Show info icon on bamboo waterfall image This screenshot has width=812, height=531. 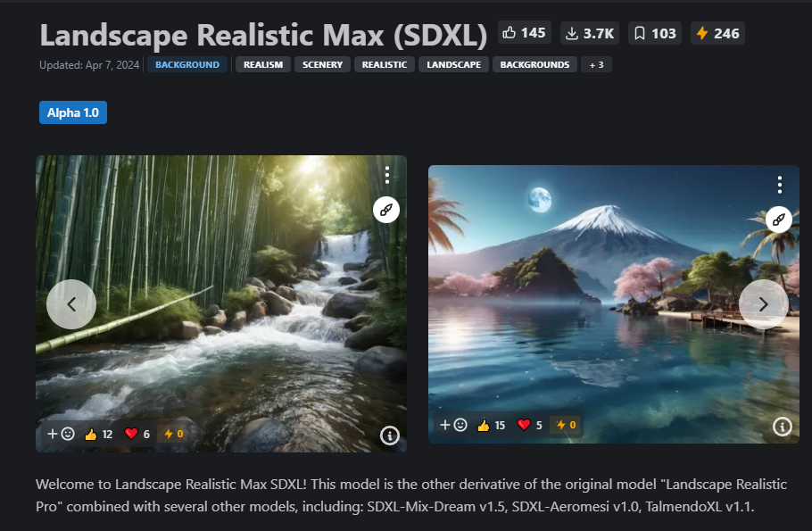point(390,436)
